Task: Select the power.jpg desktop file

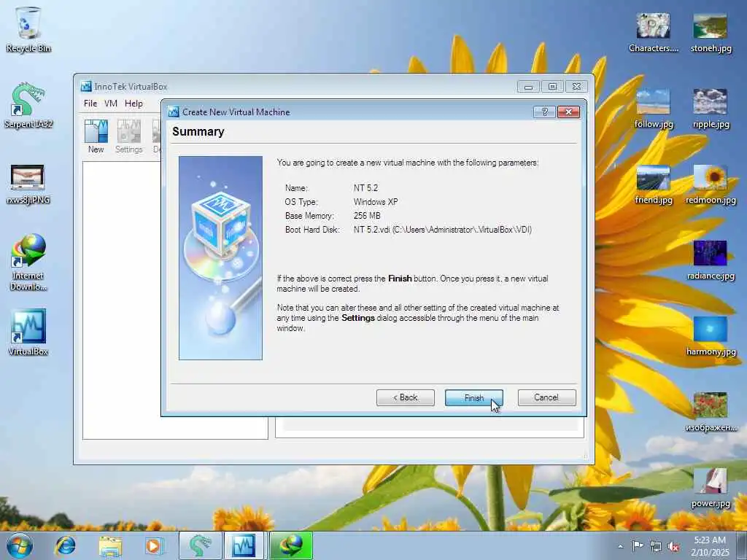Action: coord(711,488)
